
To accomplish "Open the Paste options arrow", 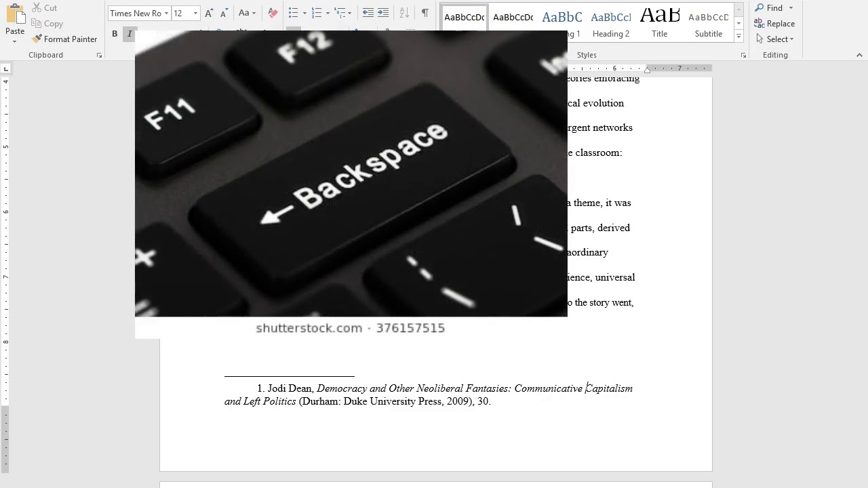I will click(14, 41).
